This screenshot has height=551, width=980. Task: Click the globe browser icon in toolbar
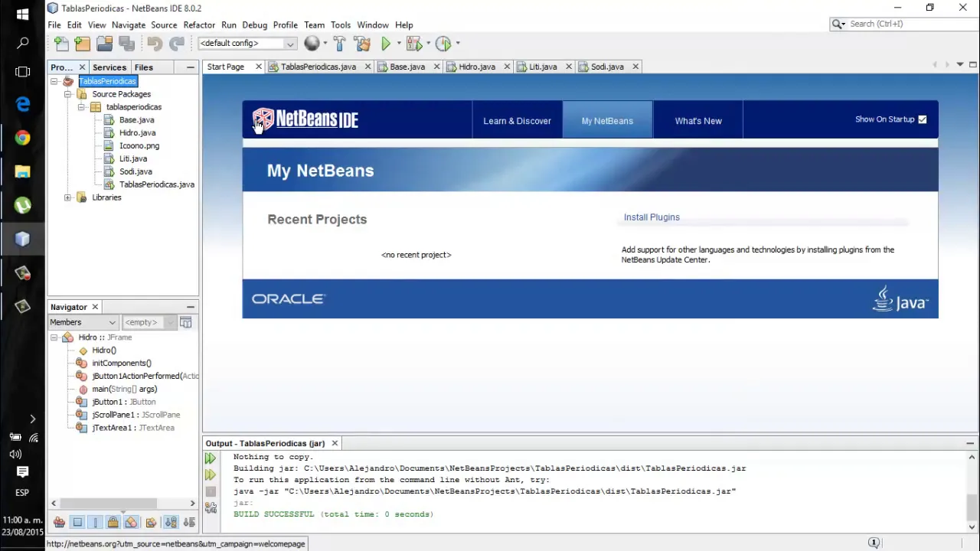(312, 44)
